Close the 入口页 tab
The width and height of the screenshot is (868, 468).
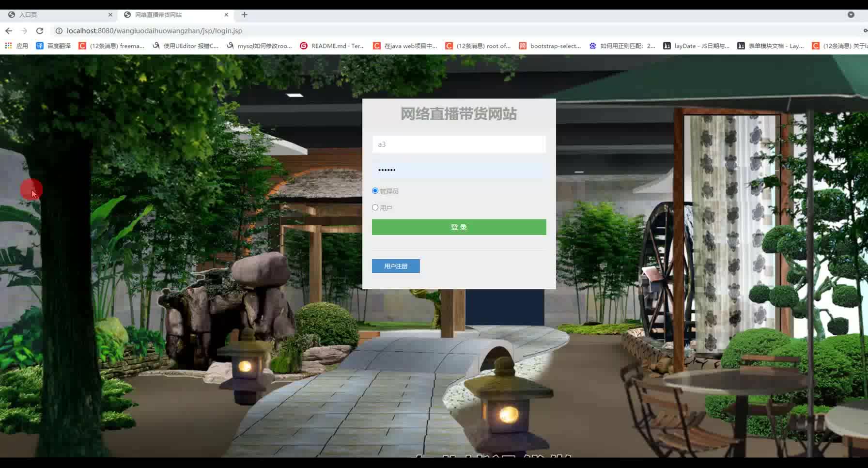[x=110, y=15]
